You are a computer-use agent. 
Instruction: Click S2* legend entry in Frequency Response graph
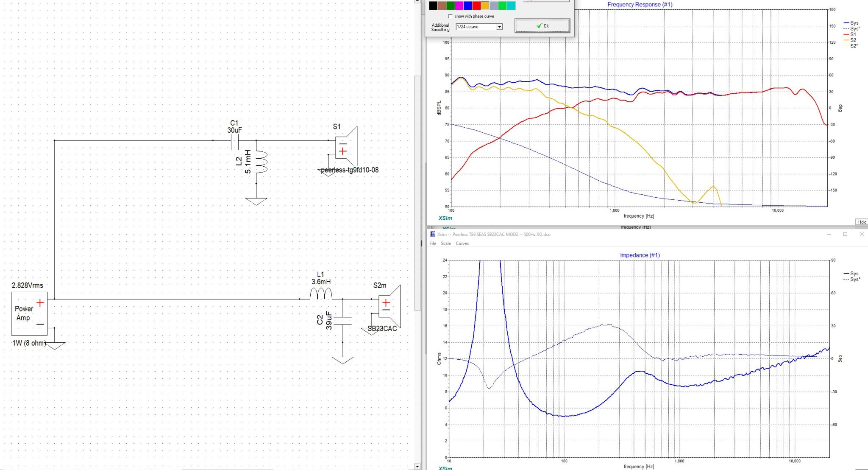pos(851,46)
